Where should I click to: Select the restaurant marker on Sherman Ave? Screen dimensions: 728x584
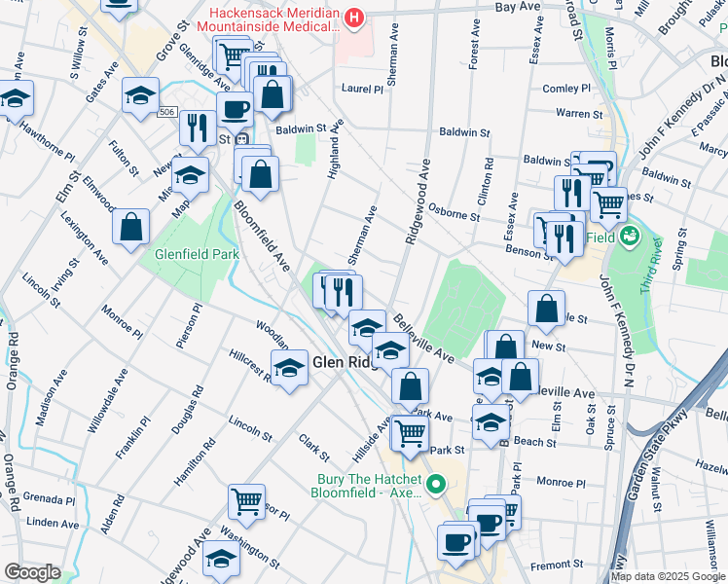[343, 292]
